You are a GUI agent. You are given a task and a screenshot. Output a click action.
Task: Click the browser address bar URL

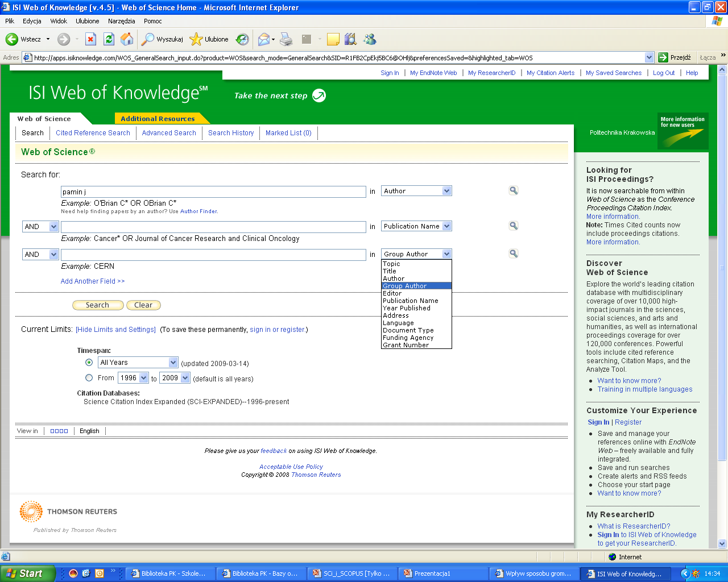[338, 57]
